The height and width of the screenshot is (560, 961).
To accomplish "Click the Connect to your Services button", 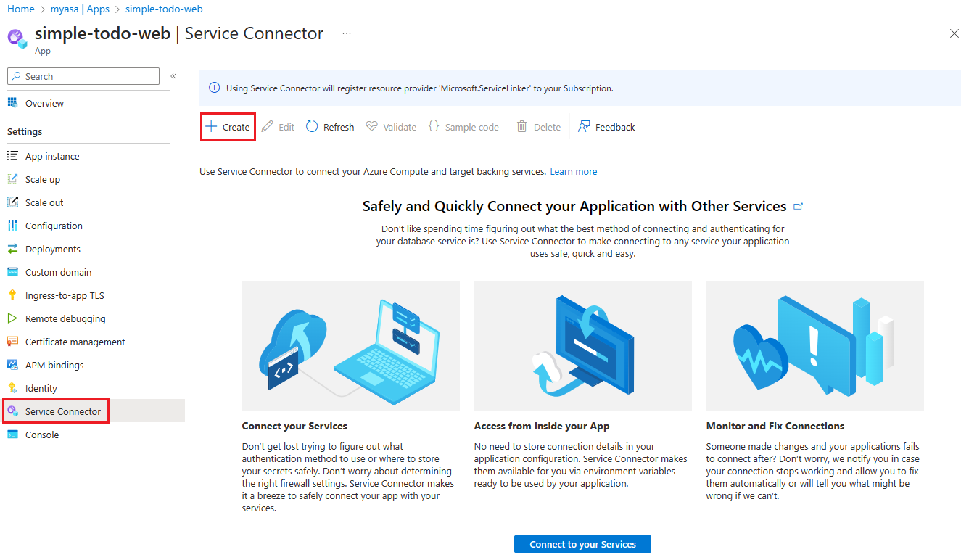I will click(582, 544).
